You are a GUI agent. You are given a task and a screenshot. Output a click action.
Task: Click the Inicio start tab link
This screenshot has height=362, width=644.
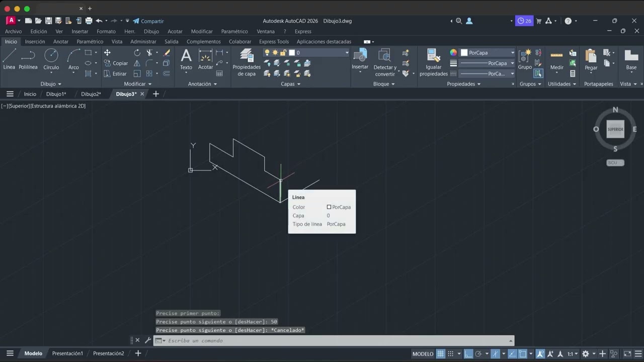(x=30, y=94)
